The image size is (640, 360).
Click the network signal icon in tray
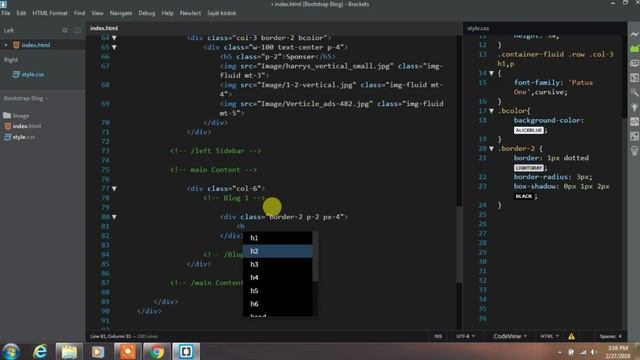(x=583, y=352)
